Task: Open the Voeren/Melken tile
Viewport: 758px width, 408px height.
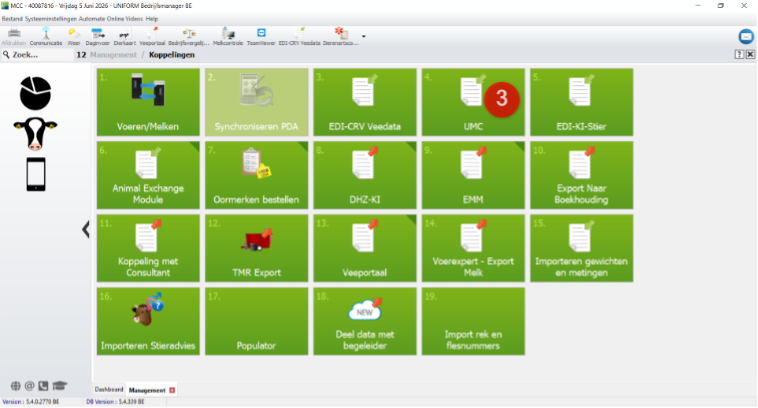Action: 148,102
